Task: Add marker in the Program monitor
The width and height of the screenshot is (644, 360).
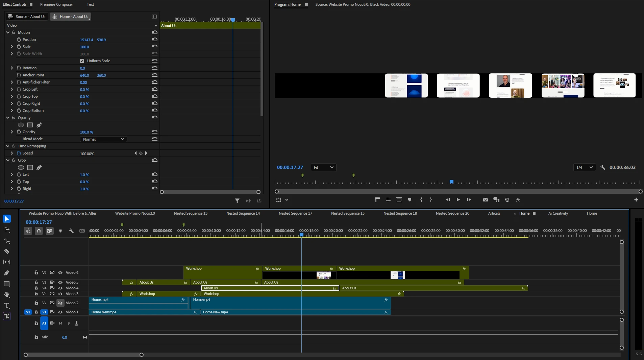Action: click(x=410, y=200)
